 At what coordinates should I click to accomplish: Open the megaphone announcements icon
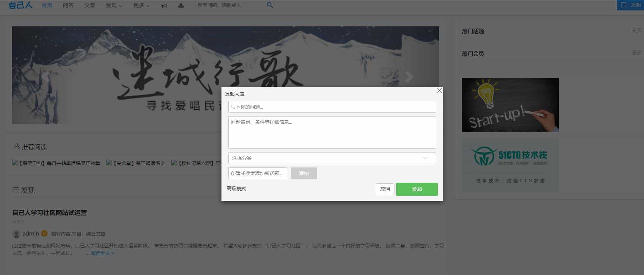pos(164,6)
